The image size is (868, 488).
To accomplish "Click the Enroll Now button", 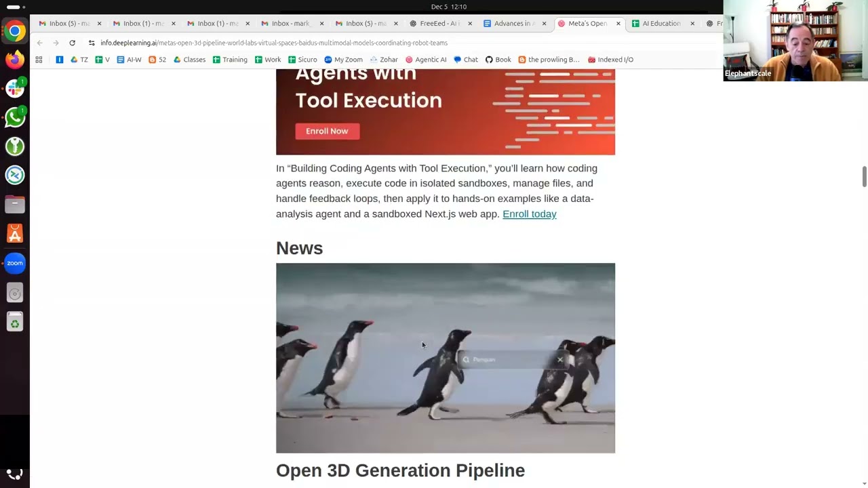I will (327, 131).
